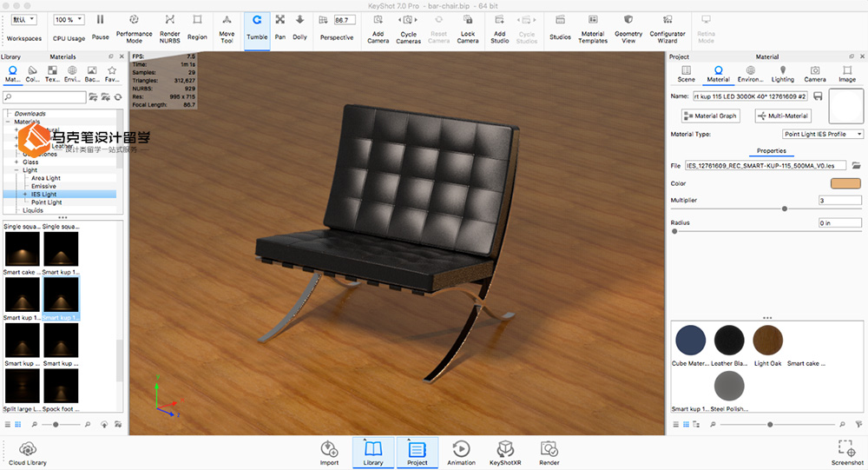The image size is (868, 470).
Task: Expand the IES Light tree node
Action: 25,195
